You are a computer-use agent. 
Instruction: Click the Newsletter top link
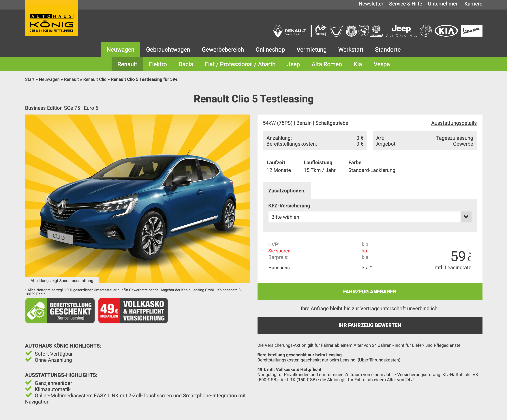pos(371,4)
